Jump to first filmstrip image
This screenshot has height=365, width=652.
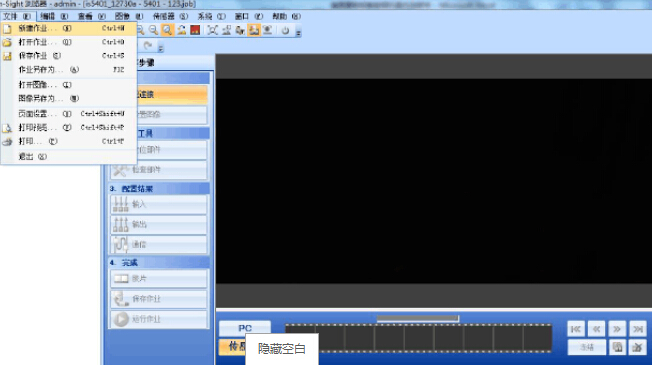pyautogui.click(x=576, y=329)
